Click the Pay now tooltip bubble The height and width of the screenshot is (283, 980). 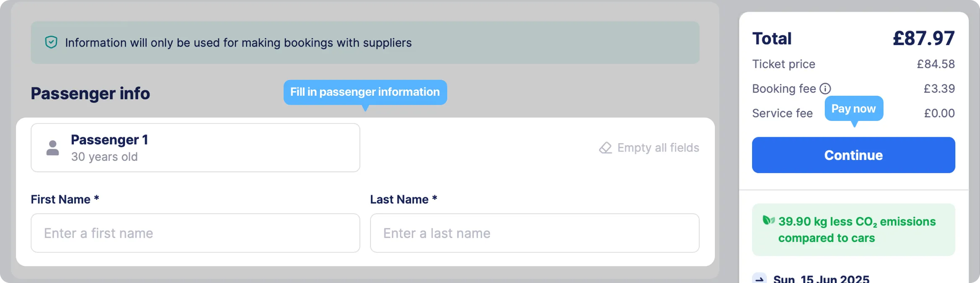pos(854,109)
